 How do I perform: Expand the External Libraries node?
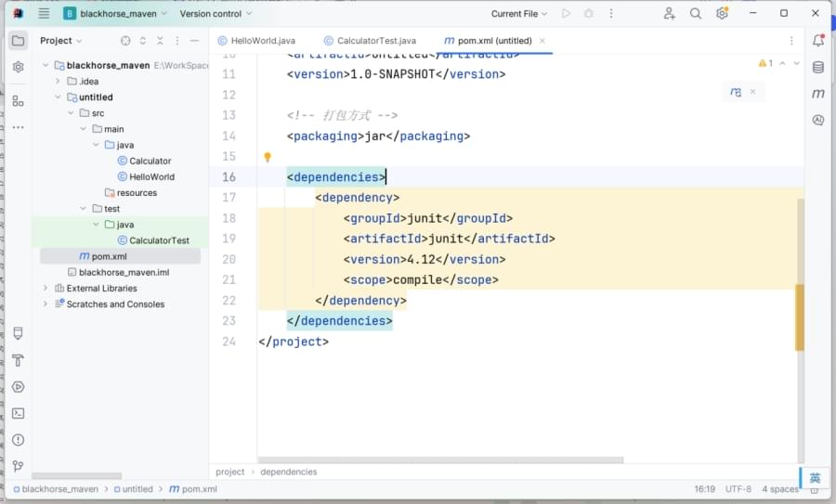pyautogui.click(x=46, y=289)
